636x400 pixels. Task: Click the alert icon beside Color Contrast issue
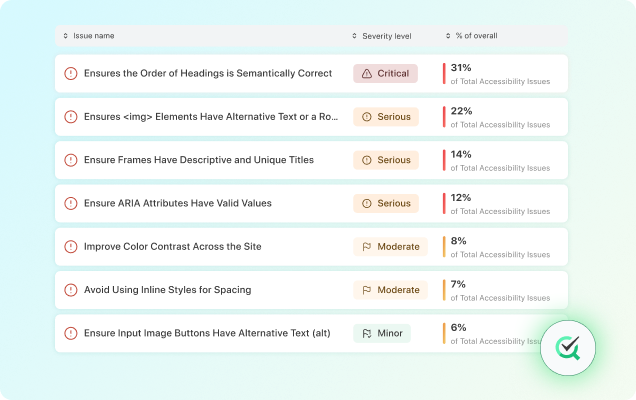(70, 246)
